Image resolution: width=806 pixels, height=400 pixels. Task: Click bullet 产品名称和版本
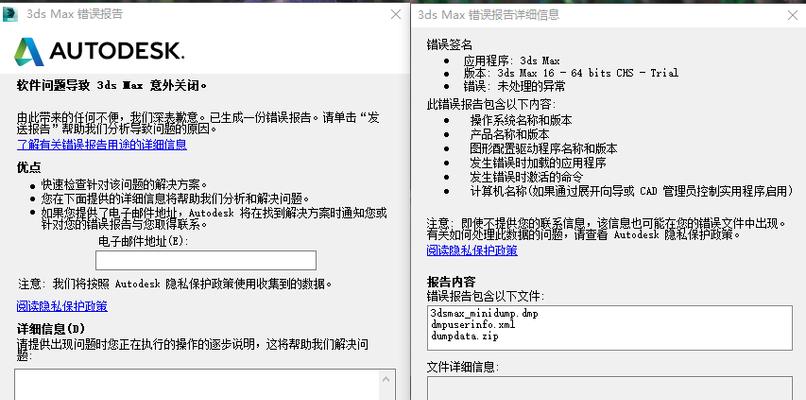pyautogui.click(x=509, y=135)
